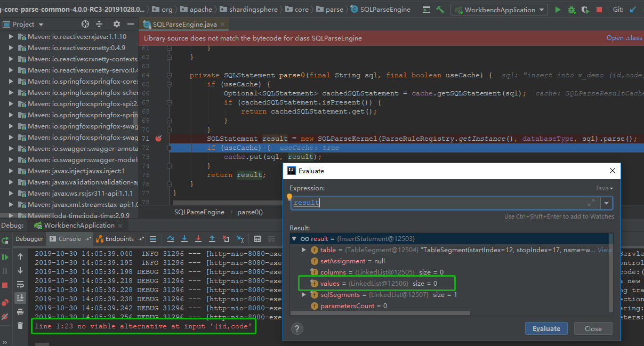Viewport: 644px width, 346px height.
Task: Click Git update project arrow icon
Action: 633,10
